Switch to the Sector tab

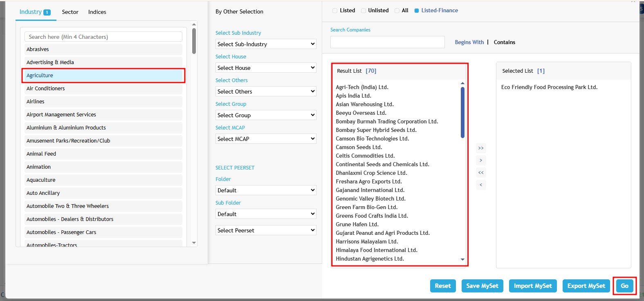click(x=70, y=12)
